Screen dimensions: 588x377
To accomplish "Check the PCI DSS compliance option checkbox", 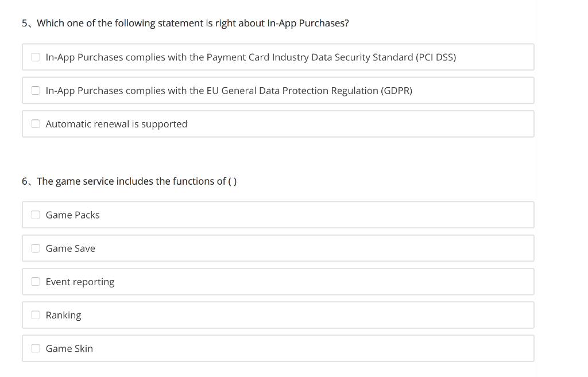I will (x=36, y=57).
